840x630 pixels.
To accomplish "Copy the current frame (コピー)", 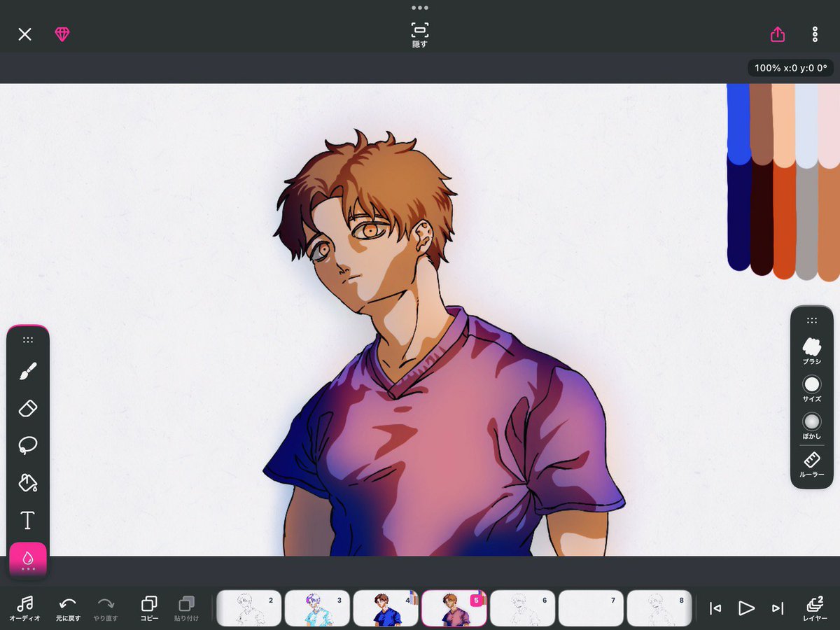I will click(x=149, y=608).
